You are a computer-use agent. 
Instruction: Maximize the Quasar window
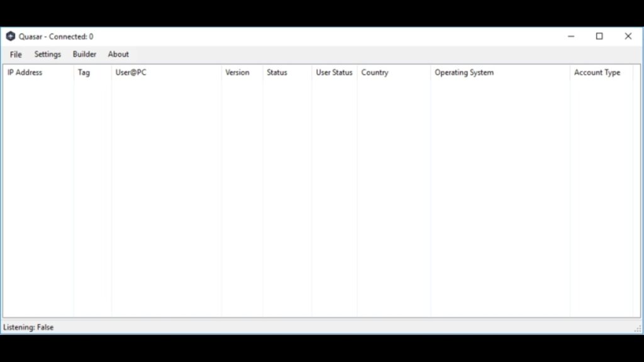coord(599,36)
